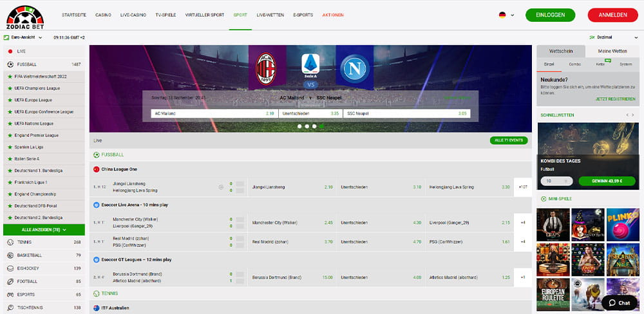Select the Esports controller icon
This screenshot has width=644, height=314.
coord(10,295)
